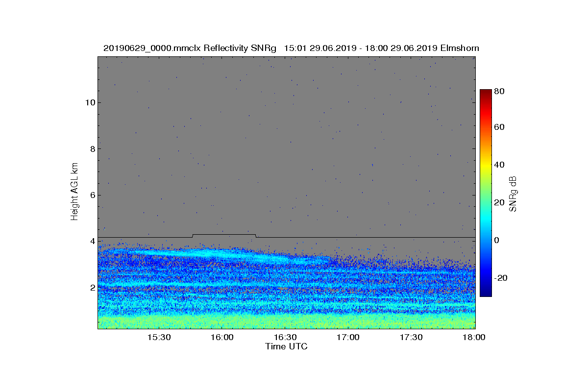Click the height tick label 8
588x392 pixels.
click(x=92, y=149)
